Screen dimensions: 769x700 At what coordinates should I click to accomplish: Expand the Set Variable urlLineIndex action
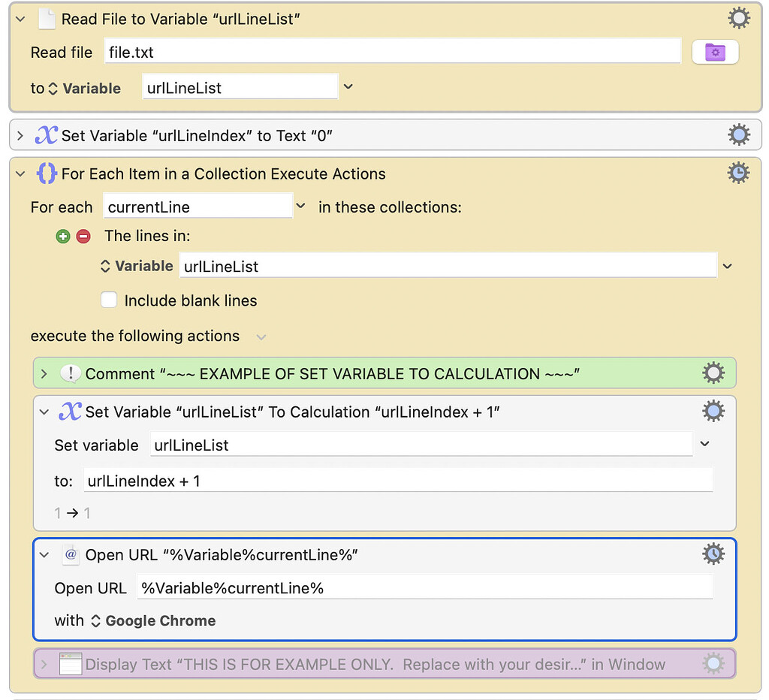21,136
